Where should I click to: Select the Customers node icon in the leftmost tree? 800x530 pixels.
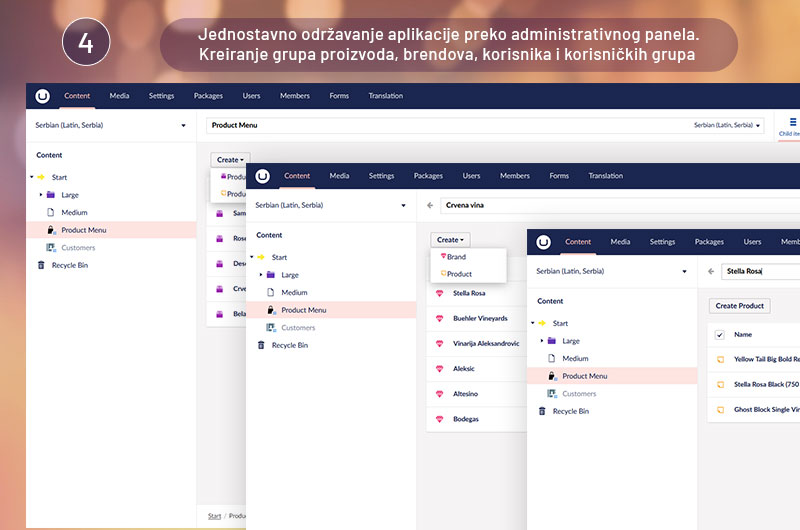[51, 247]
